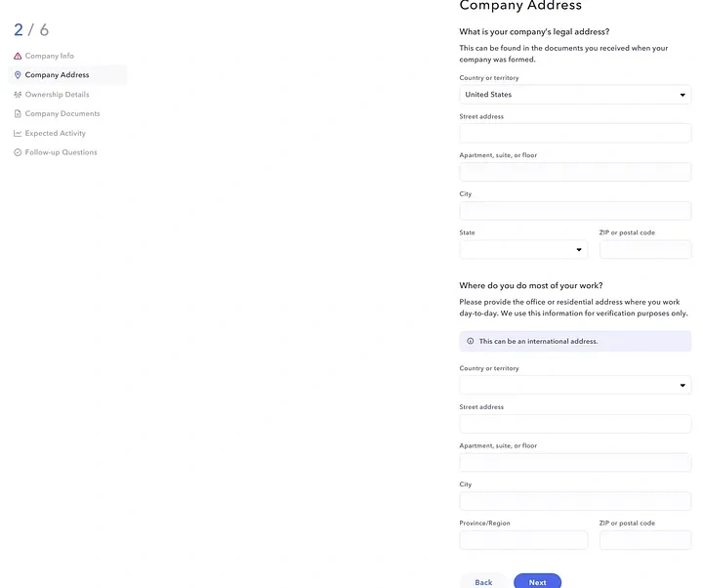The width and height of the screenshot is (703, 588).
Task: Click the legal address ZIP or postal code field
Action: 645,249
